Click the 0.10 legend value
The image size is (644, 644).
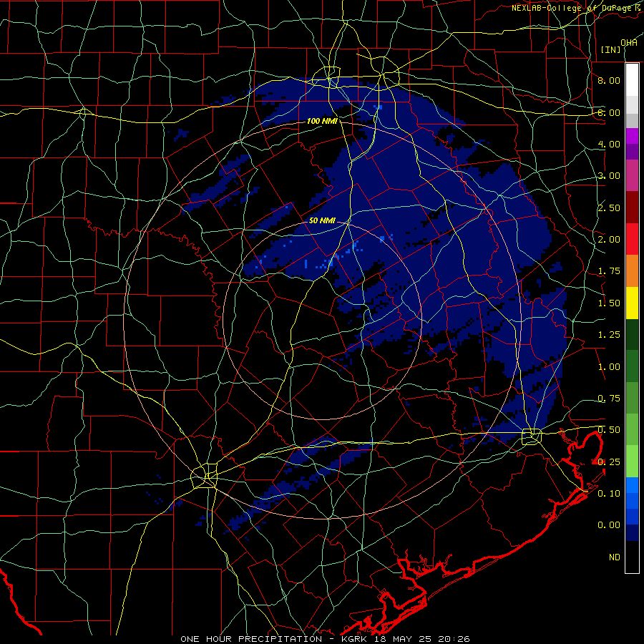609,494
